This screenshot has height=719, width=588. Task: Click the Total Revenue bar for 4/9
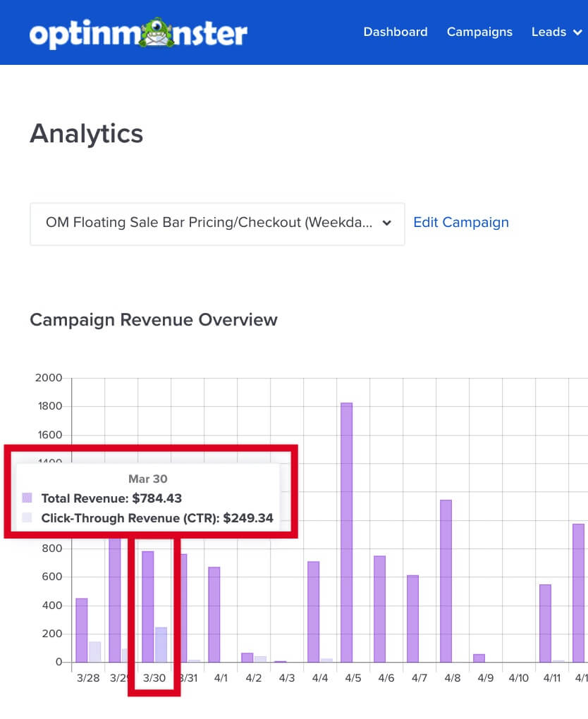coord(479,658)
